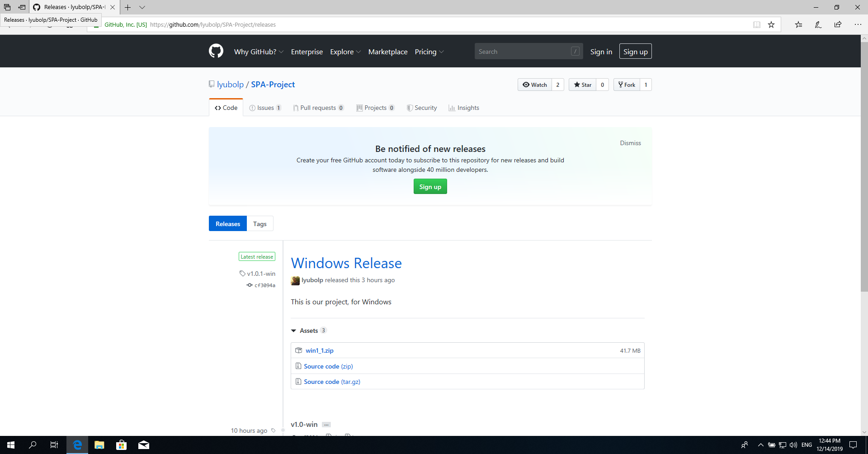868x454 pixels.
Task: Close the Releases browser tab
Action: pos(113,7)
